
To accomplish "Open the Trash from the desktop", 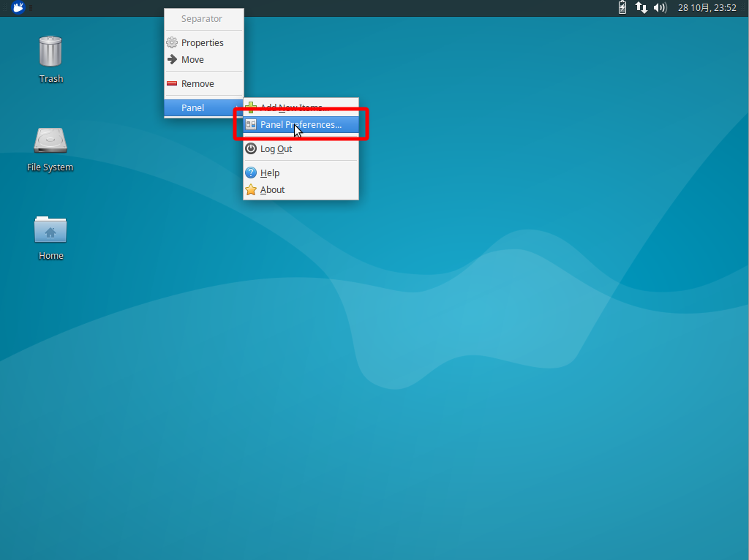I will [50, 58].
